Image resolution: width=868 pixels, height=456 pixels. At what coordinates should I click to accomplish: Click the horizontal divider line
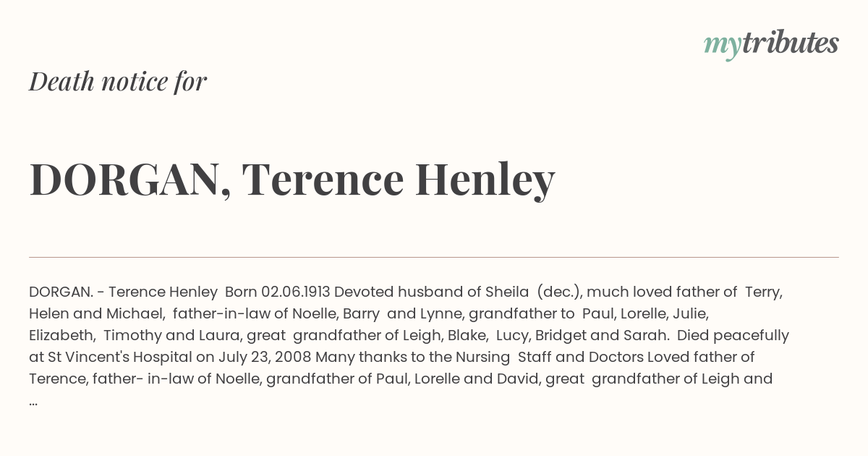click(434, 257)
